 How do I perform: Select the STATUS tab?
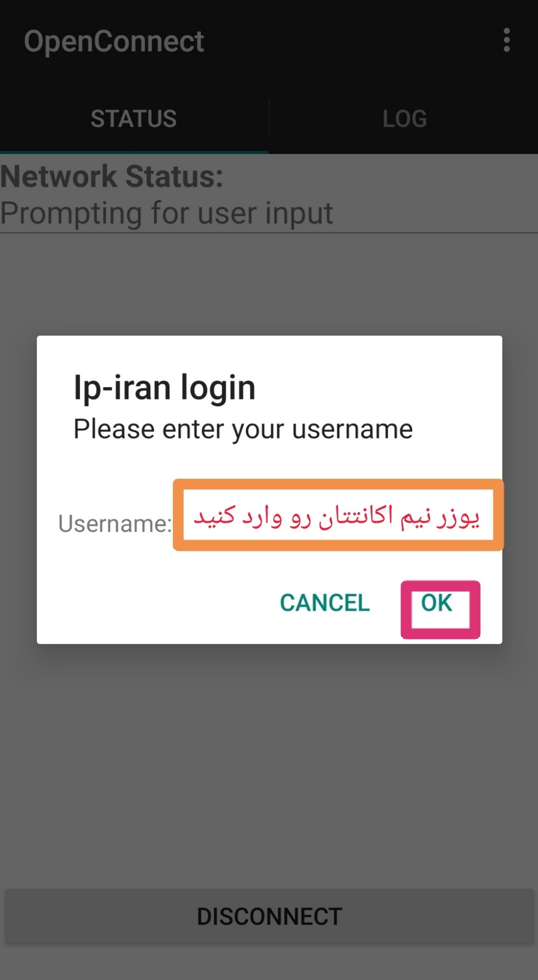point(134,119)
